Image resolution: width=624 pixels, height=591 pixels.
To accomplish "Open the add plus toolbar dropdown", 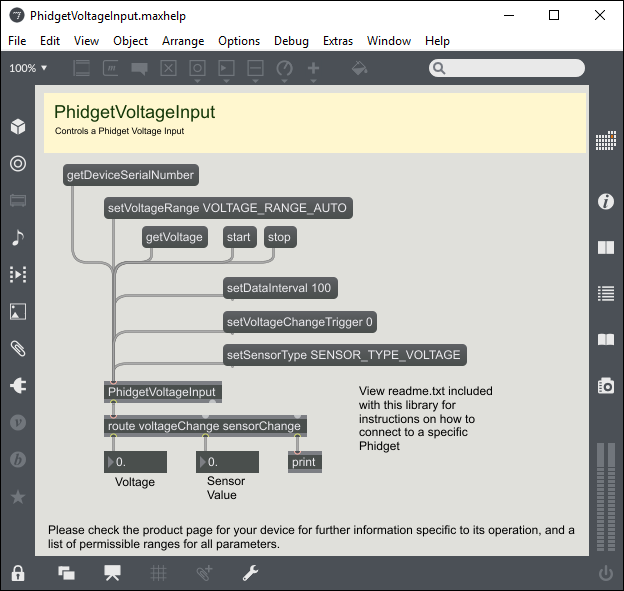I will pos(314,71).
